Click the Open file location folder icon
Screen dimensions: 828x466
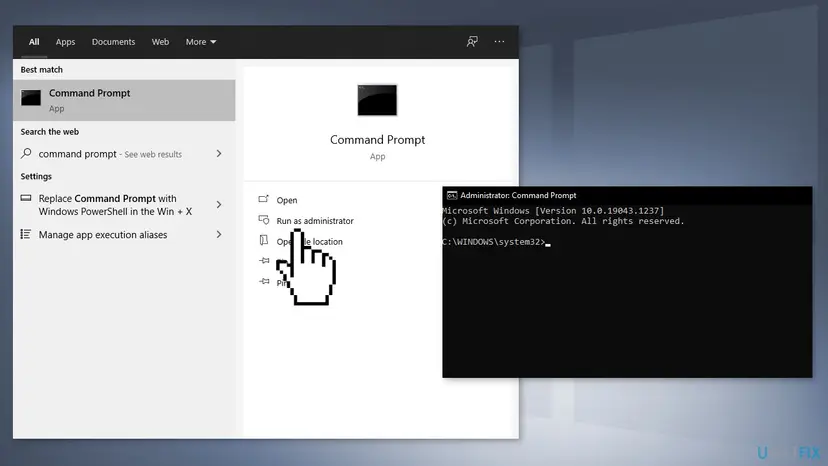264,240
